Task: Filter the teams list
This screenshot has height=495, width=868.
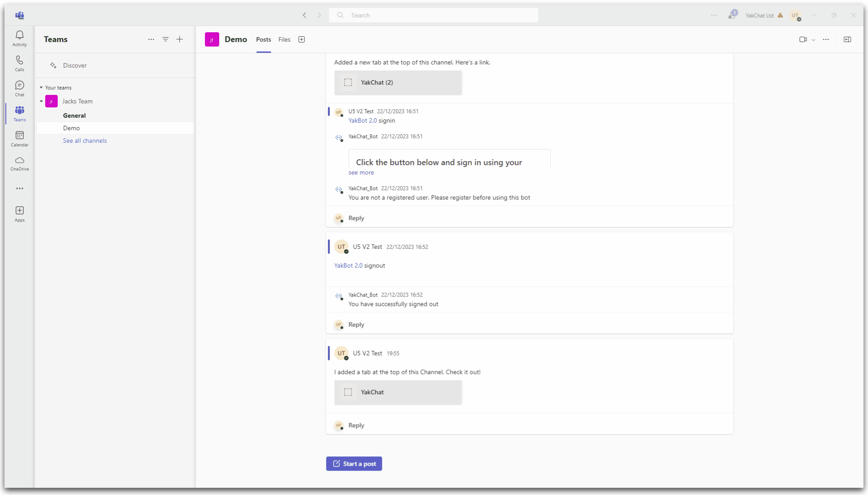Action: (x=166, y=39)
